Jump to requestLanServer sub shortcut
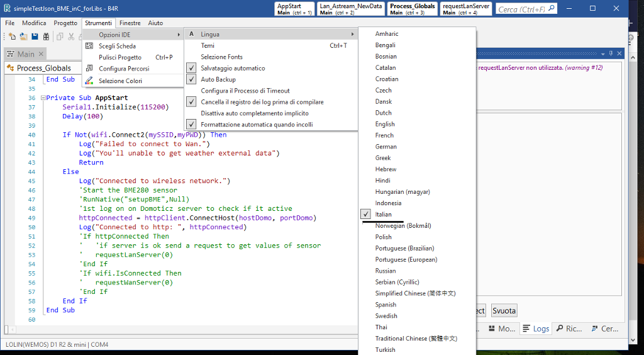 (466, 9)
